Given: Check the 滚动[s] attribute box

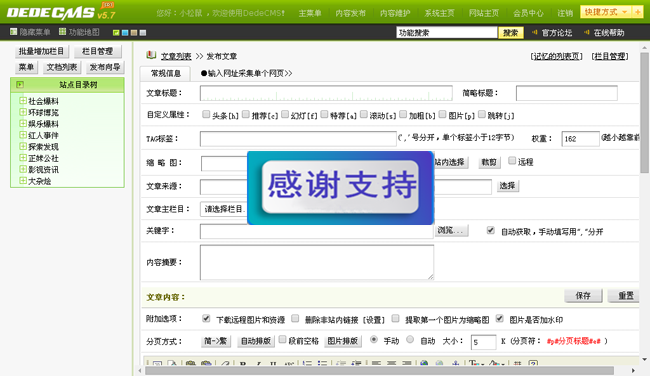Looking at the screenshot, I should point(364,114).
